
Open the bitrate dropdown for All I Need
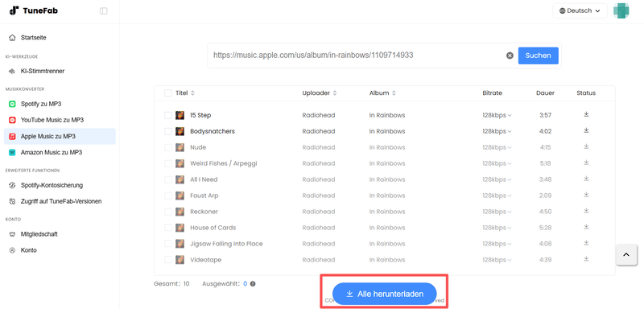(497, 179)
